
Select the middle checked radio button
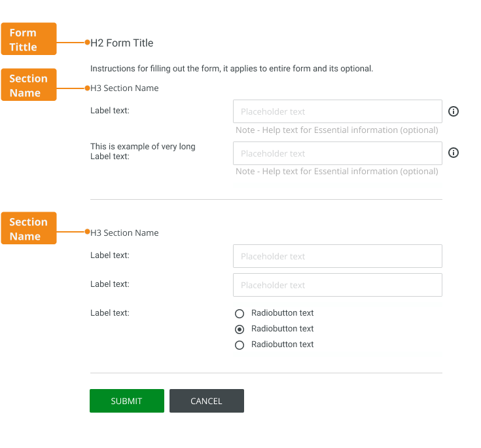pos(240,329)
